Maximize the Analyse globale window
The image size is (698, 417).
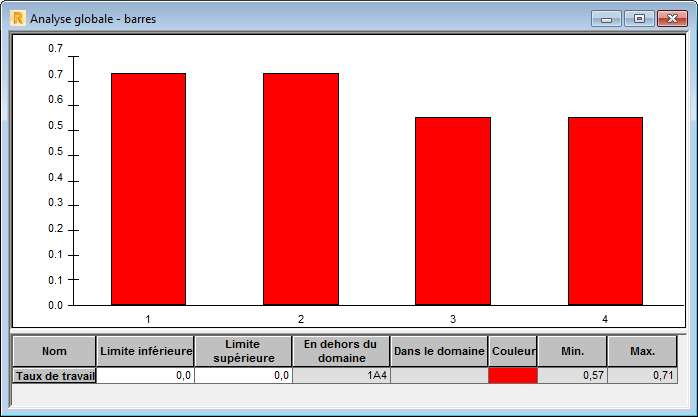click(639, 19)
